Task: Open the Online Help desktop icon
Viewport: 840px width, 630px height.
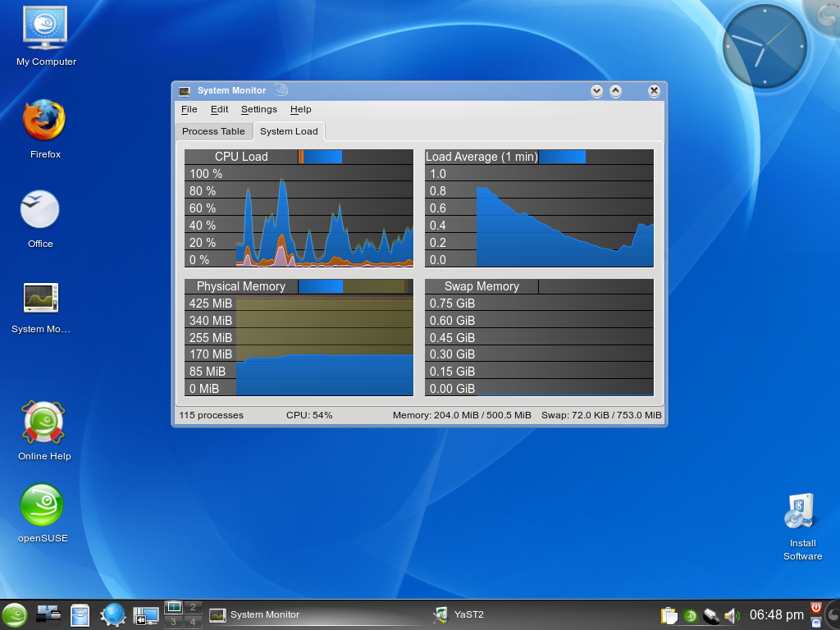Action: (44, 431)
